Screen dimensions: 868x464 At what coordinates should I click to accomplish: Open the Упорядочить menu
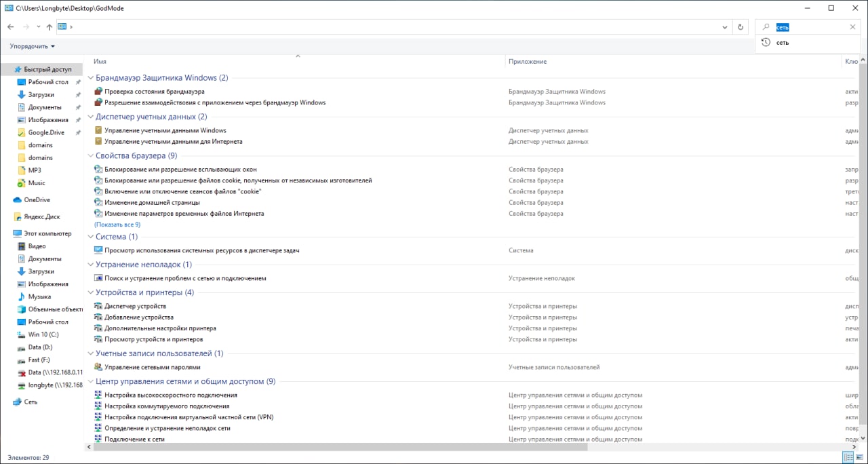pos(33,46)
